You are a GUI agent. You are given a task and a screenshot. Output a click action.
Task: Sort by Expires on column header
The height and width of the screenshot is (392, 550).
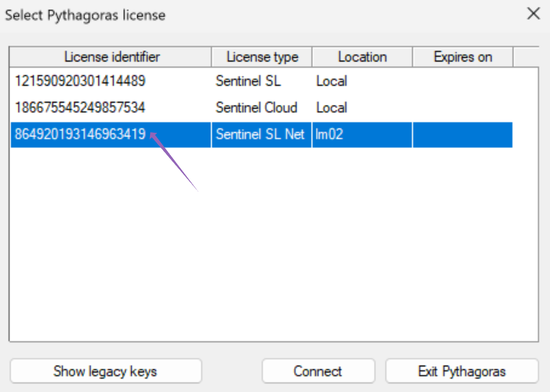click(463, 57)
